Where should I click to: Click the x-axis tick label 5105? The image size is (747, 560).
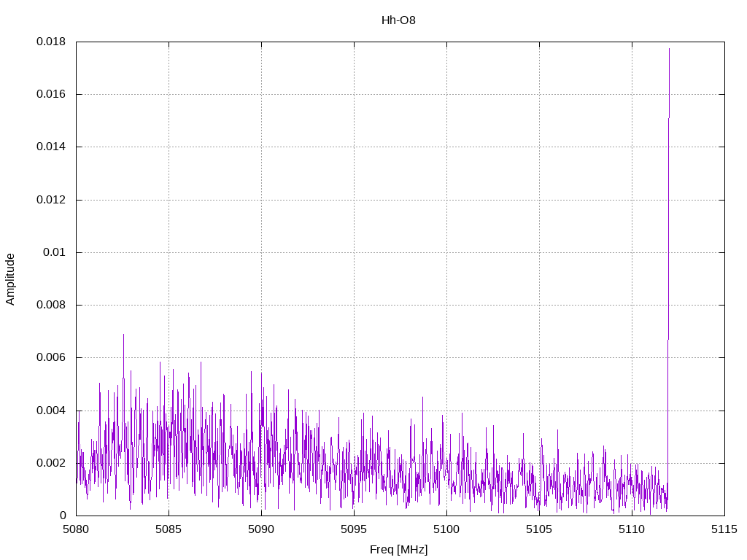tap(539, 529)
